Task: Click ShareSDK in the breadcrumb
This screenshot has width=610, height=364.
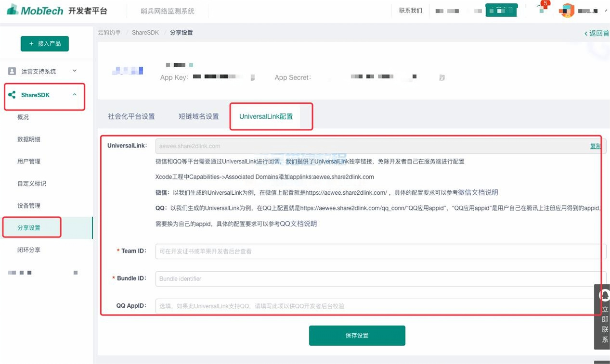Action: coord(145,33)
